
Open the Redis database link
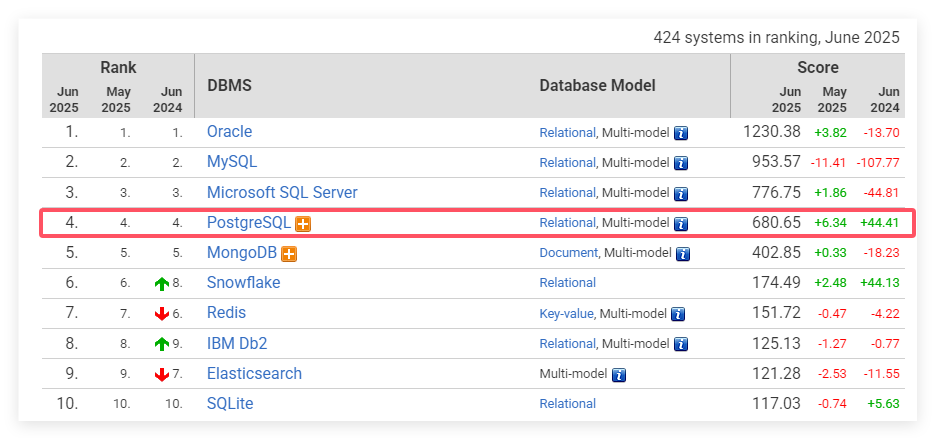(226, 313)
